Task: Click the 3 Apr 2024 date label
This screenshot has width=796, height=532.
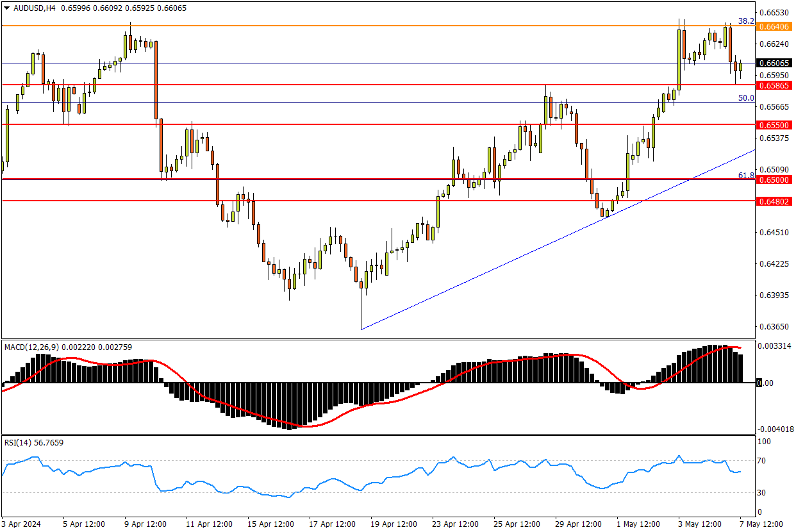Action: (x=21, y=524)
